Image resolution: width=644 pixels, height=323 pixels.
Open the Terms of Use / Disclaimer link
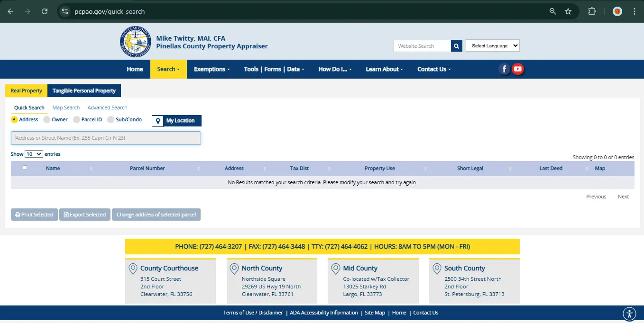253,313
